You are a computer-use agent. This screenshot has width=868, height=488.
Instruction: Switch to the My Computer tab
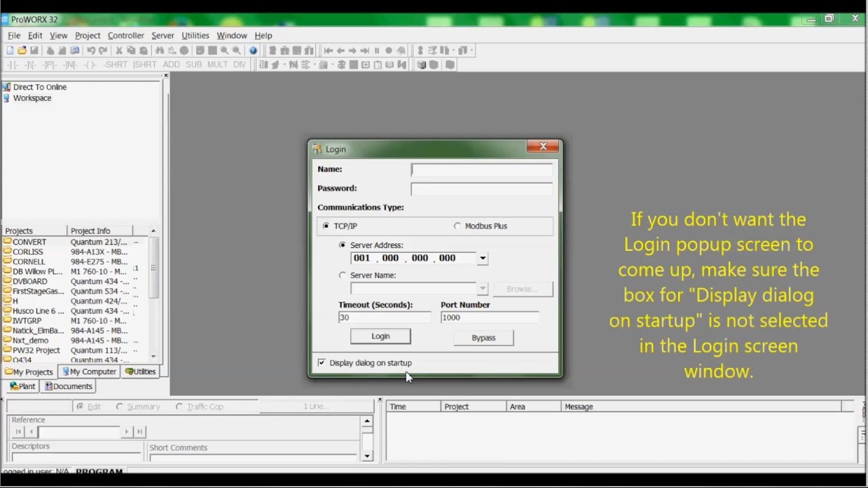tap(89, 371)
